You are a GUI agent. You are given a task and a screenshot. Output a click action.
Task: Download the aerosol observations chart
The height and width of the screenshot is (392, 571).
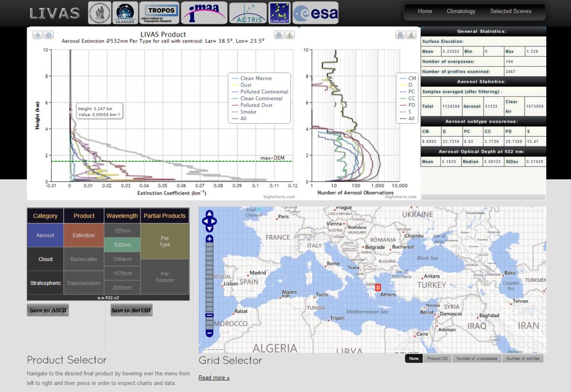[411, 35]
